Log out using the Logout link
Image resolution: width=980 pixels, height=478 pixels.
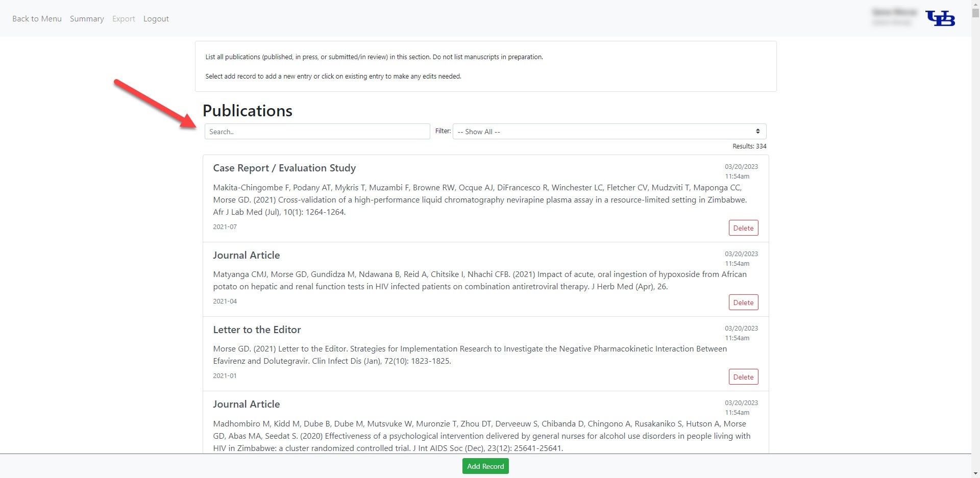(156, 19)
